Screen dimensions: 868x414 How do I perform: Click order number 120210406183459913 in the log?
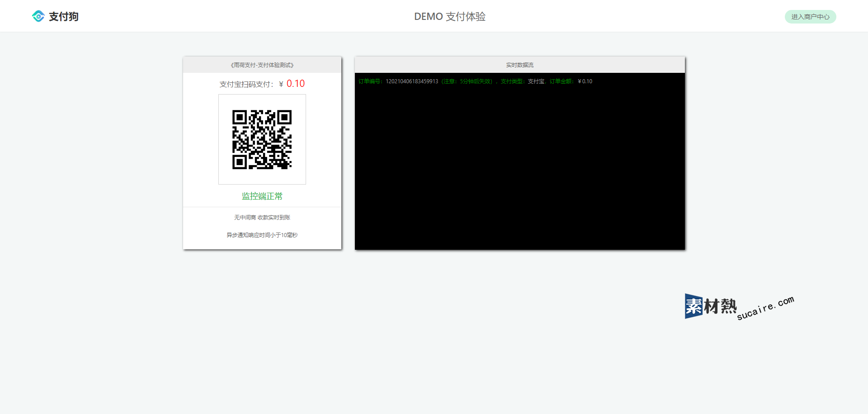pyautogui.click(x=412, y=81)
